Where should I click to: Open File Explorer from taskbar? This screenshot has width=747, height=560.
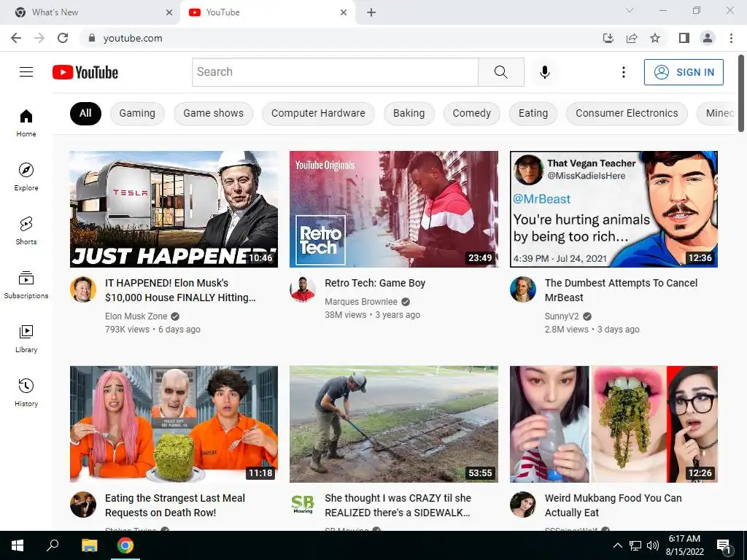pos(90,545)
